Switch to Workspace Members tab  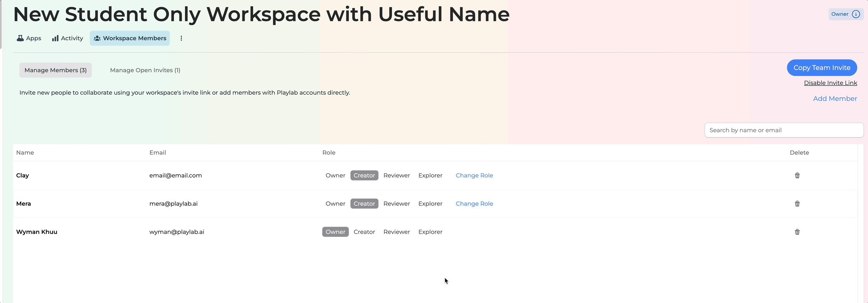[130, 38]
